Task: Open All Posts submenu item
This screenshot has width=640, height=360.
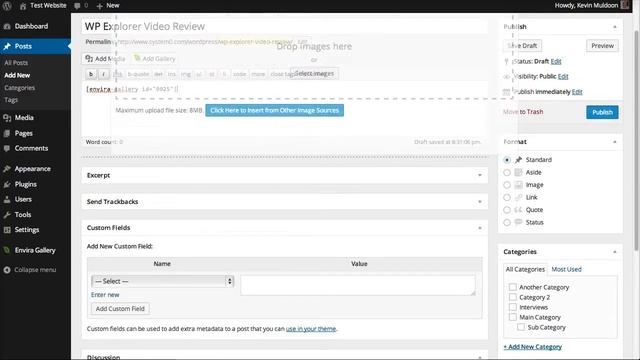Action: point(16,63)
